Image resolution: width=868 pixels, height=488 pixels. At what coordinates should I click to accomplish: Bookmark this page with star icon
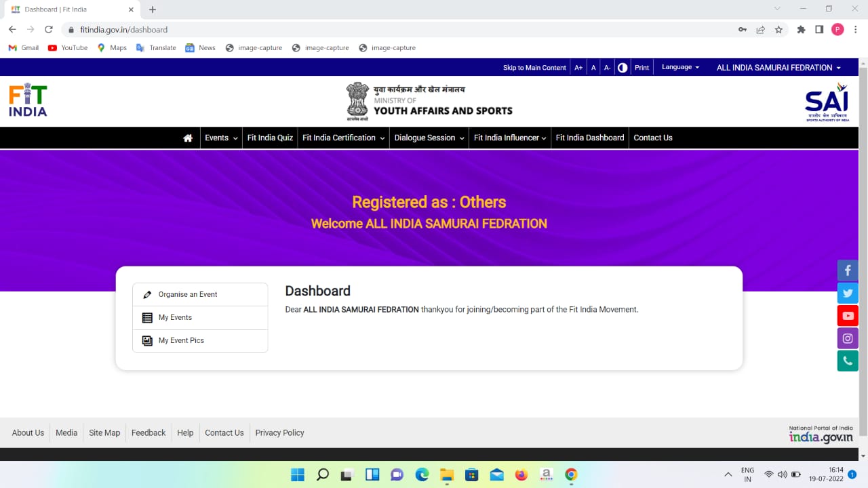click(x=778, y=30)
